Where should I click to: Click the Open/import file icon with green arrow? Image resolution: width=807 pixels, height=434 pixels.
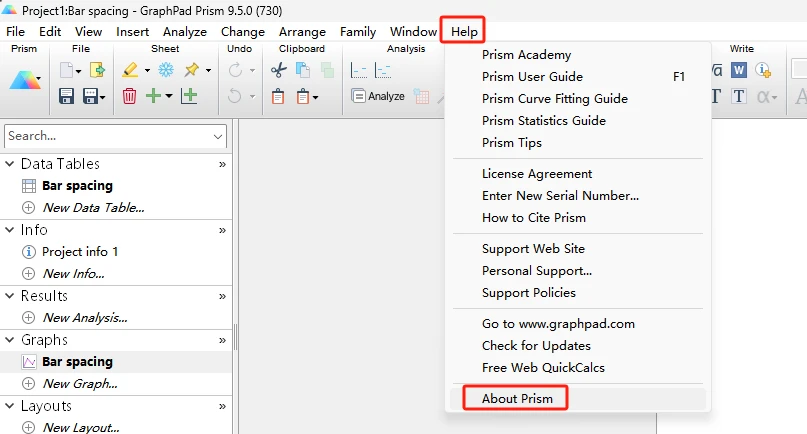pos(97,70)
